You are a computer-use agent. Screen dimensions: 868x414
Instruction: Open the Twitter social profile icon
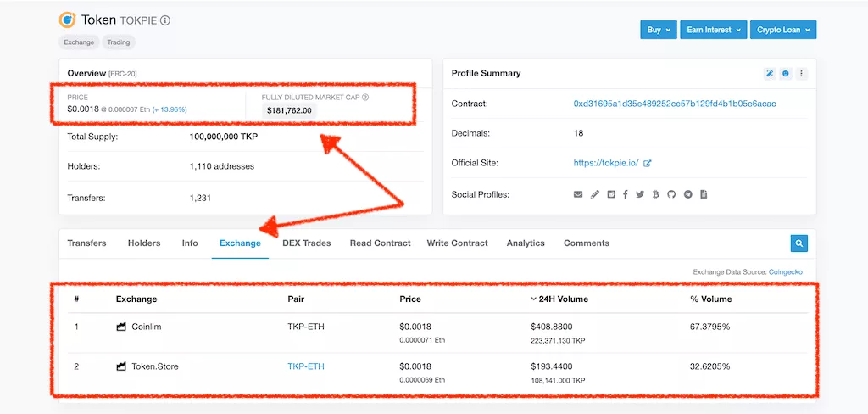point(640,194)
